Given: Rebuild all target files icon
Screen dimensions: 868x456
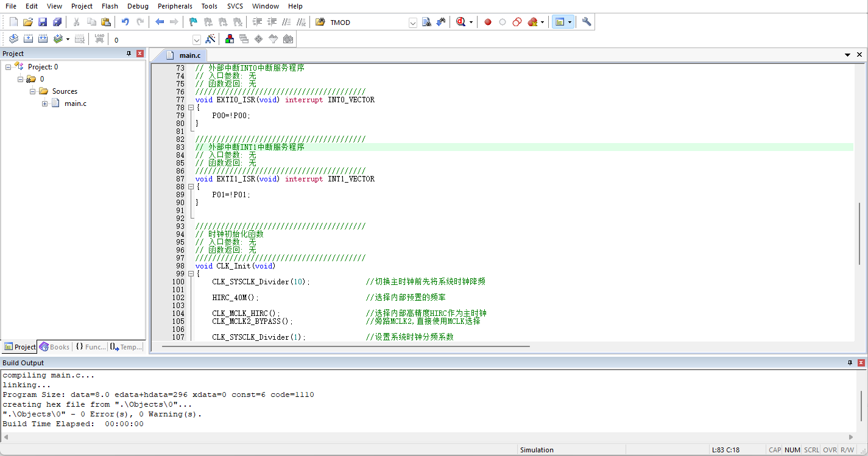Looking at the screenshot, I should 43,39.
